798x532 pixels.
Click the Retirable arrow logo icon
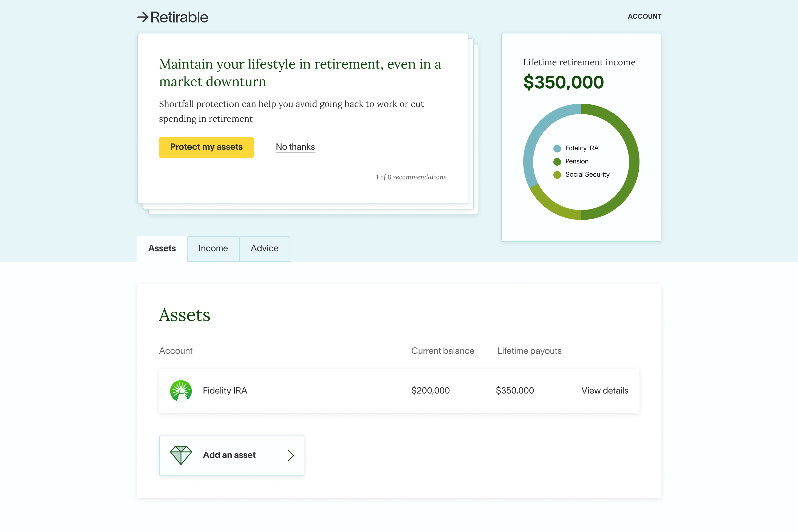click(143, 17)
